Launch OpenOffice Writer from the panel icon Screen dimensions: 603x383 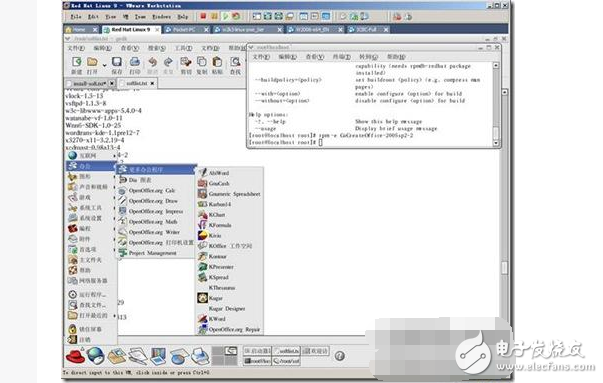coord(137,356)
